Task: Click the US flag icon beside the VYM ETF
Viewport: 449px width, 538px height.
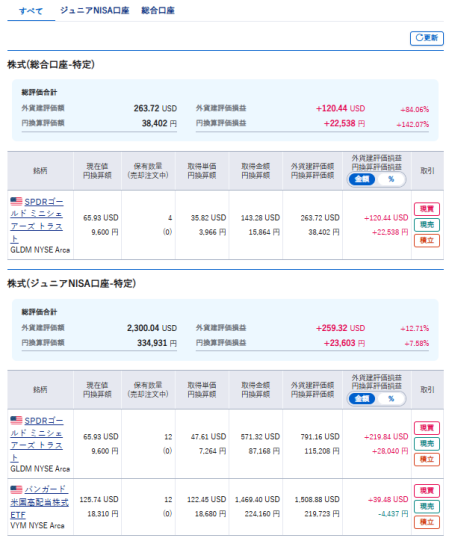Action: pyautogui.click(x=16, y=489)
